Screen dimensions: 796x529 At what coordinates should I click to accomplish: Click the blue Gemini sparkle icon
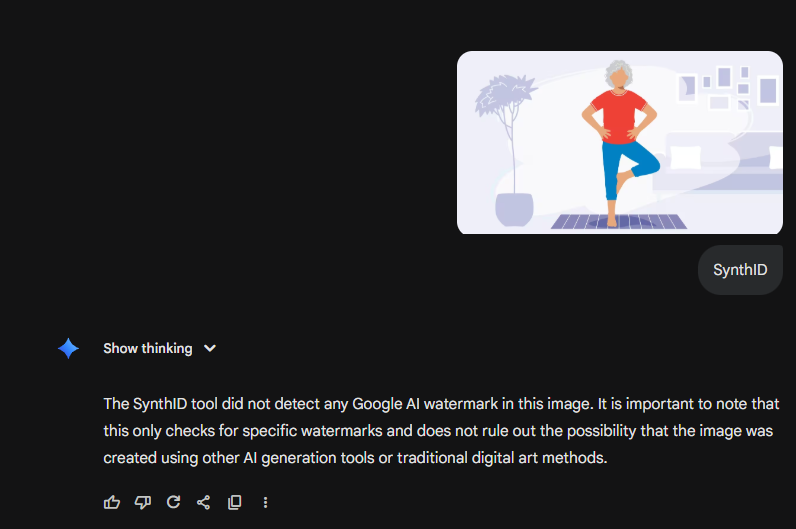pos(68,348)
